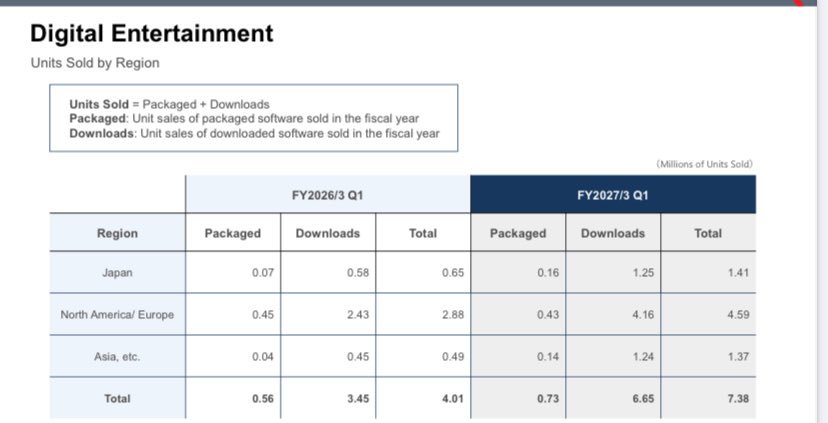Click the Japan FY2027 downloads value 1.25
The height and width of the screenshot is (423, 828).
tap(643, 273)
